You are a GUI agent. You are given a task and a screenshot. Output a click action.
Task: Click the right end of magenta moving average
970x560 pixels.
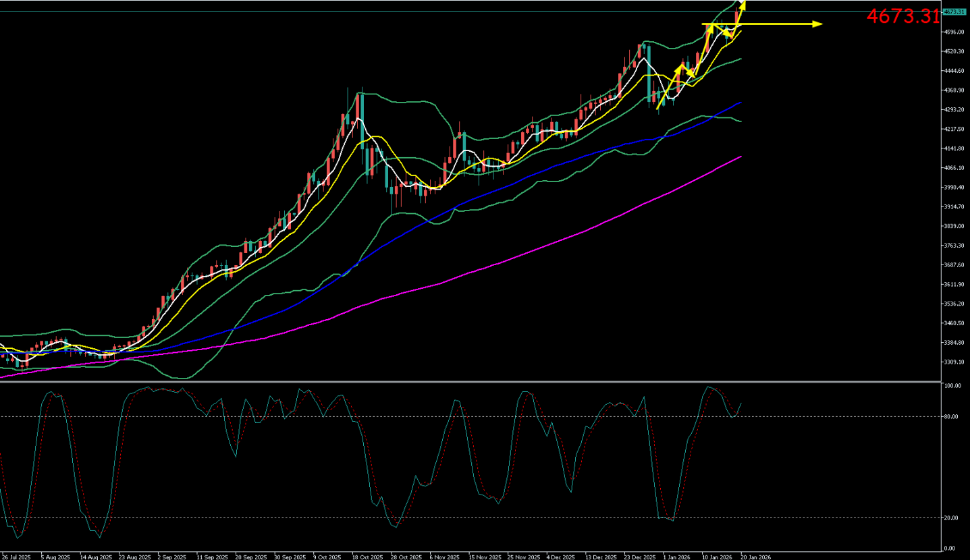tap(741, 157)
